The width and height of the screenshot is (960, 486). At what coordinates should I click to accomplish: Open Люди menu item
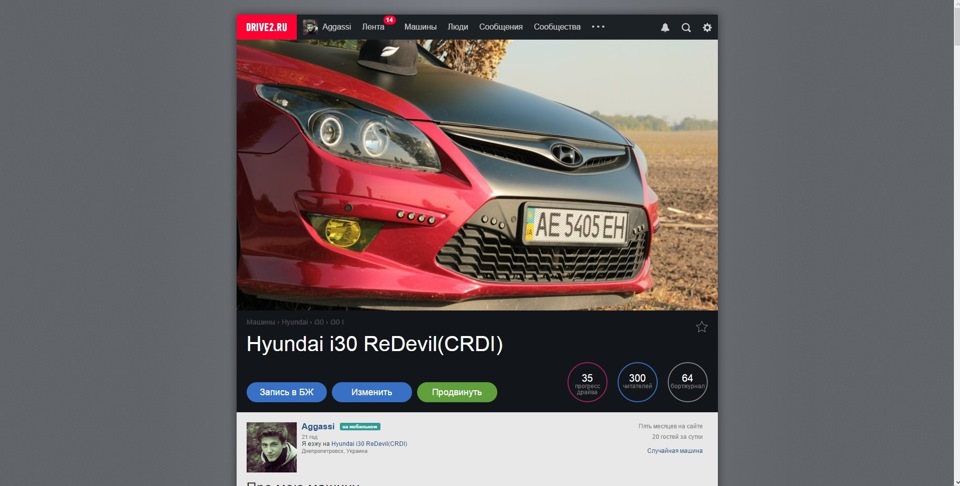pos(458,27)
